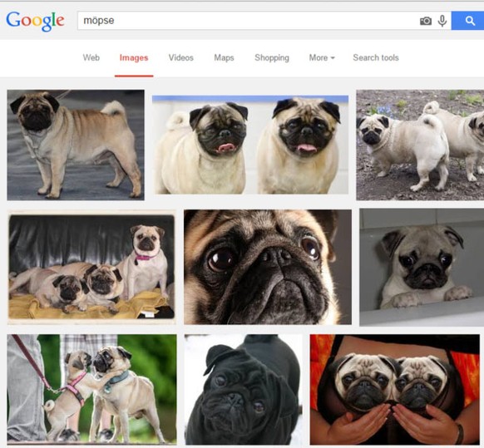Expand the More dropdown menu
This screenshot has height=448, width=484.
point(322,57)
